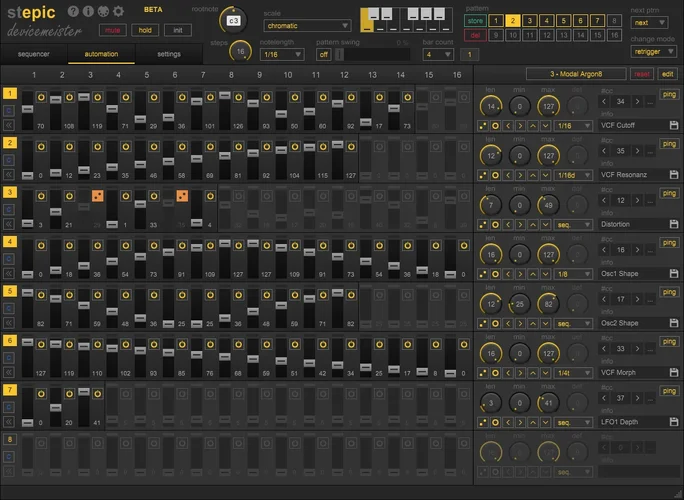The height and width of the screenshot is (500, 684).
Task: Click the save disk icon for VCF Resonanz
Action: 674,175
